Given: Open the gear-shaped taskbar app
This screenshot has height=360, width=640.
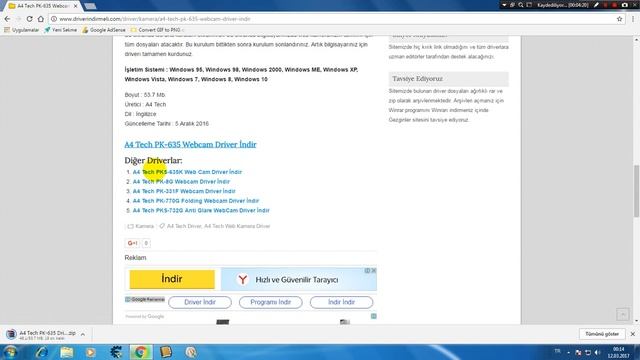Looking at the screenshot, I should pyautogui.click(x=116, y=352).
